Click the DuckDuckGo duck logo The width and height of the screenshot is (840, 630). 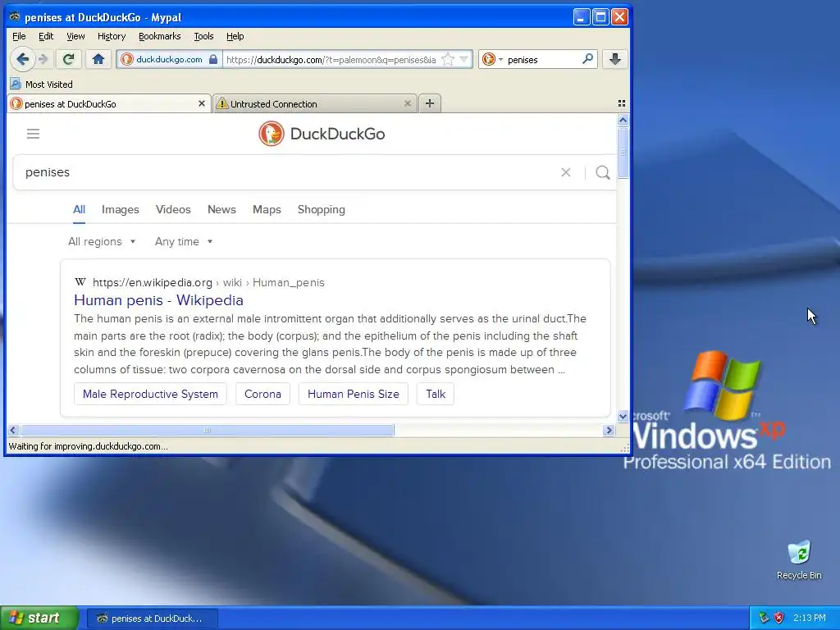tap(271, 134)
